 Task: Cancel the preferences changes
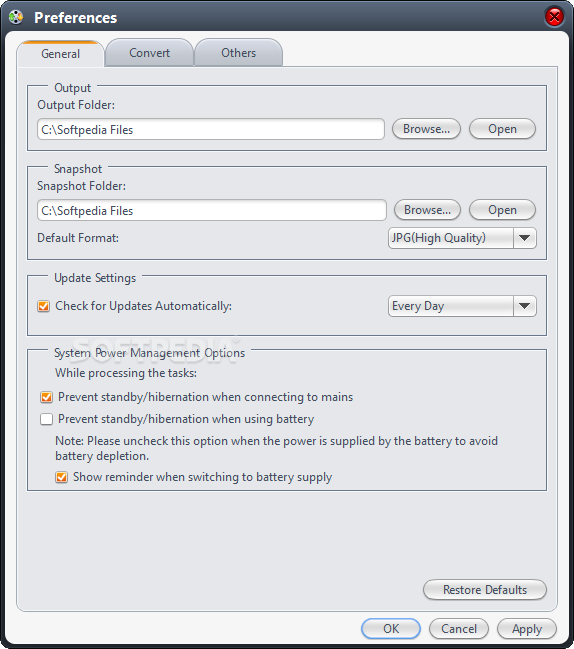(459, 629)
